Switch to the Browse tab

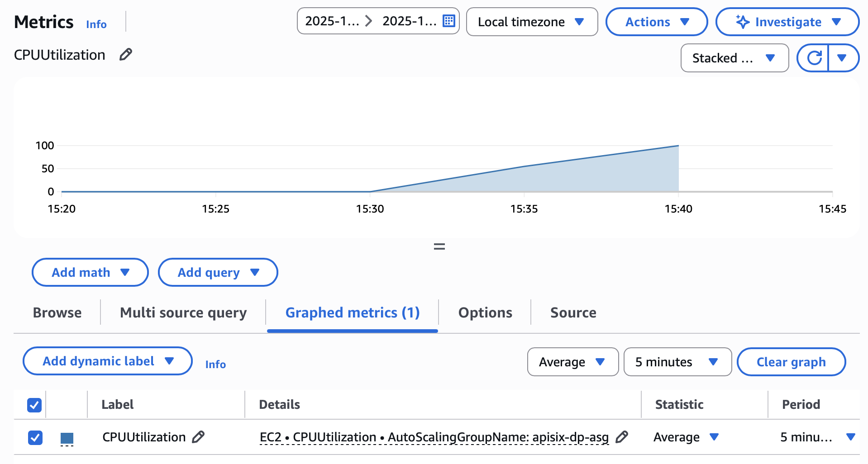tap(57, 312)
